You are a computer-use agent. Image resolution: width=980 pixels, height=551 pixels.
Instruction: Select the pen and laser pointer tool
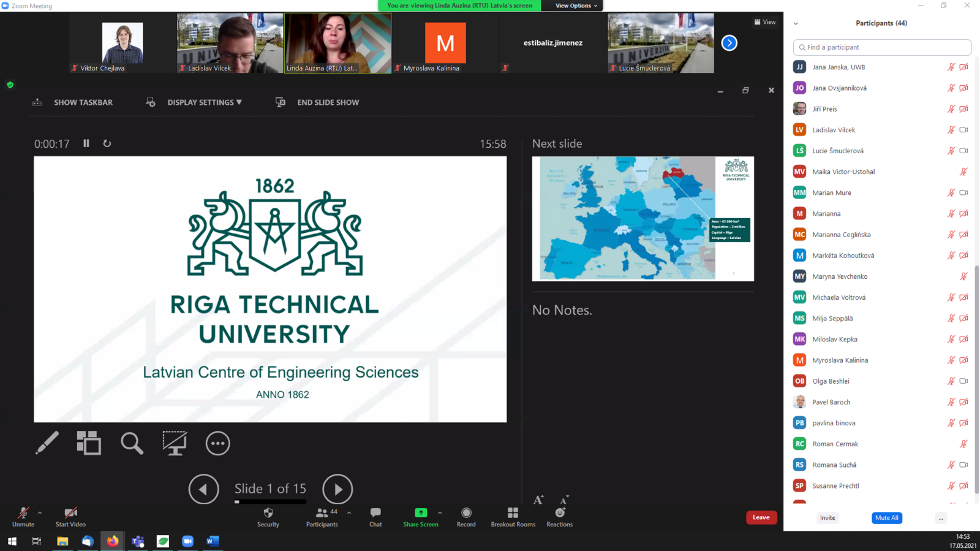(47, 443)
